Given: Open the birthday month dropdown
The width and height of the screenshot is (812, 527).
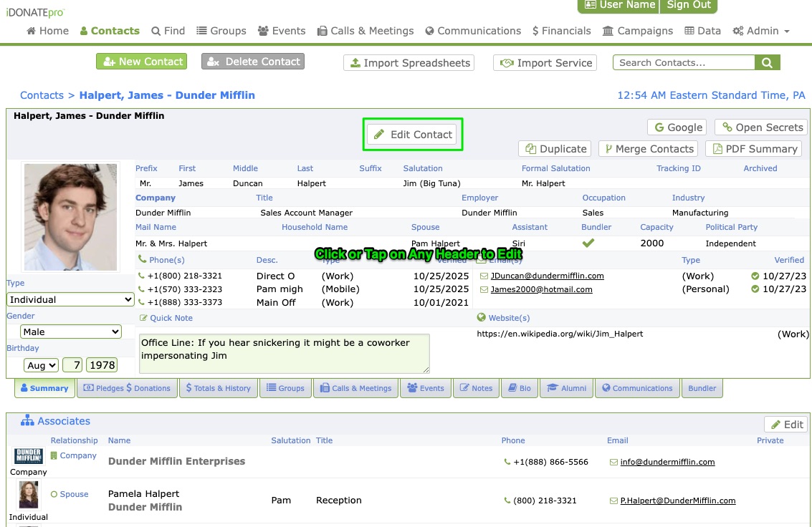Looking at the screenshot, I should click(40, 365).
